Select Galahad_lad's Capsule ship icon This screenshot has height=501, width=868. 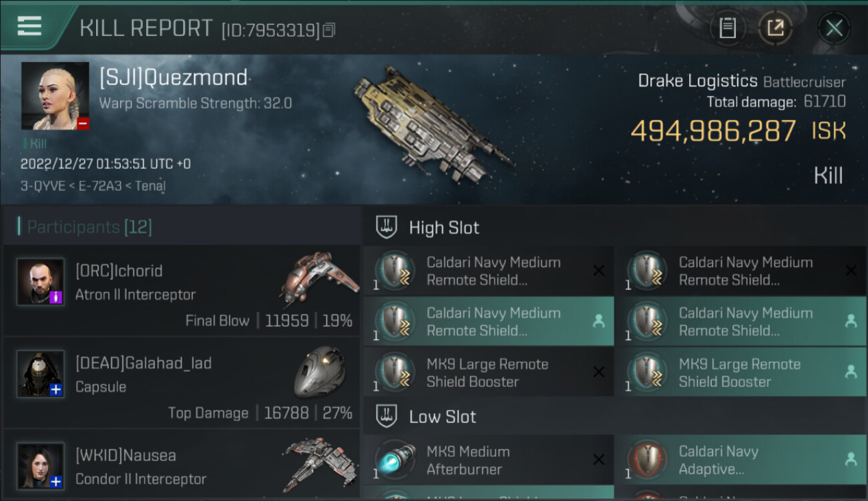pos(319,371)
